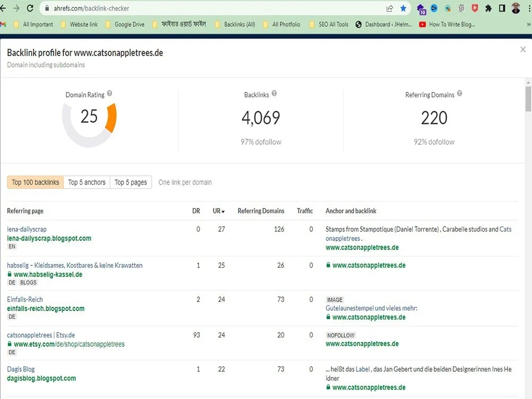
Task: Click the '4,069' backlinks value
Action: pyautogui.click(x=261, y=118)
